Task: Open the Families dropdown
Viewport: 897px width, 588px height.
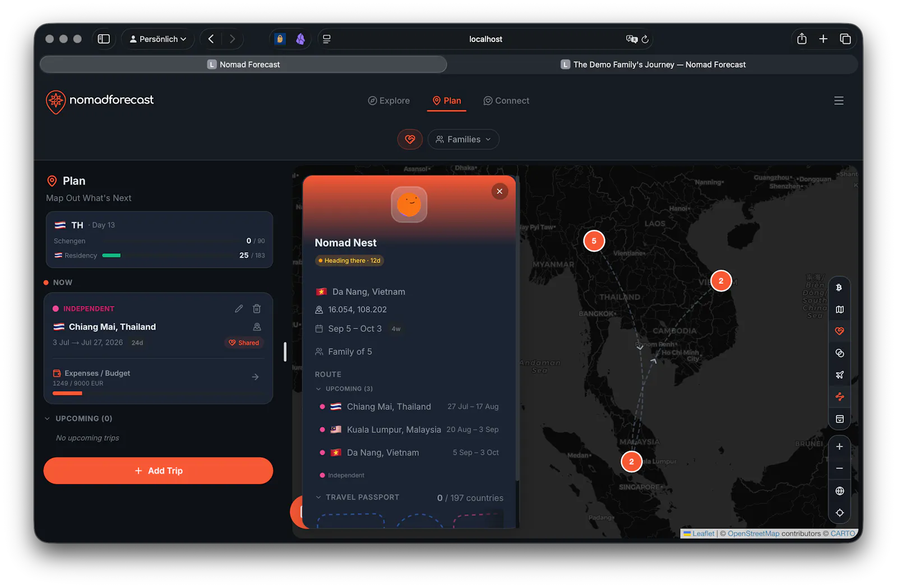Action: 463,140
